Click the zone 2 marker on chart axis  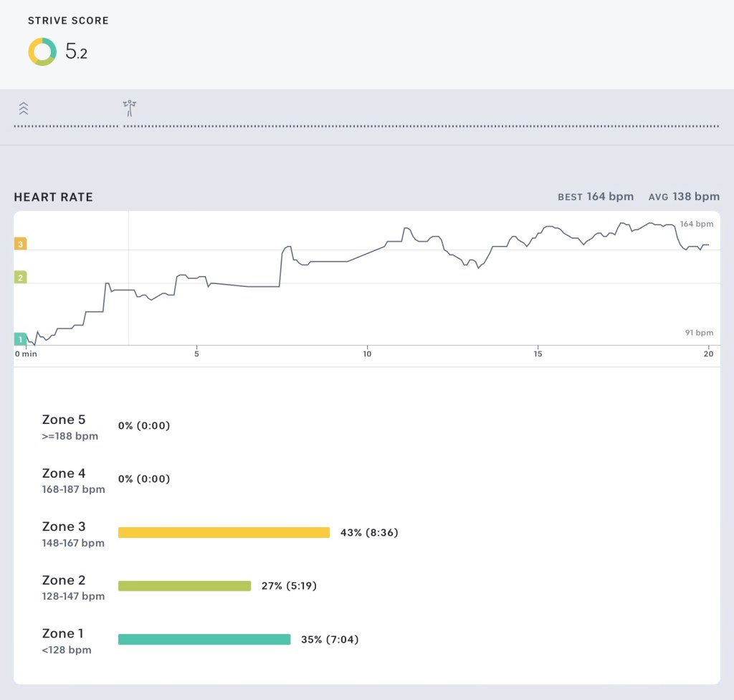tap(19, 277)
